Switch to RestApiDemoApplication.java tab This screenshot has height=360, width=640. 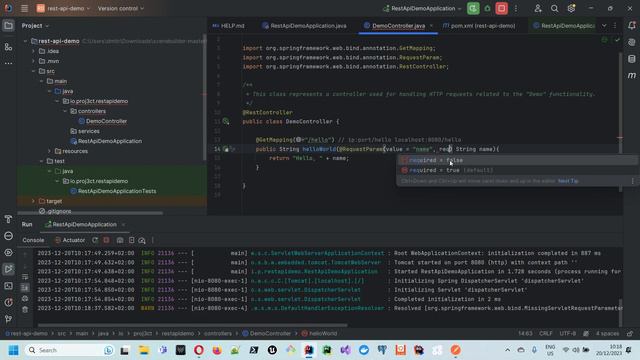(304, 26)
